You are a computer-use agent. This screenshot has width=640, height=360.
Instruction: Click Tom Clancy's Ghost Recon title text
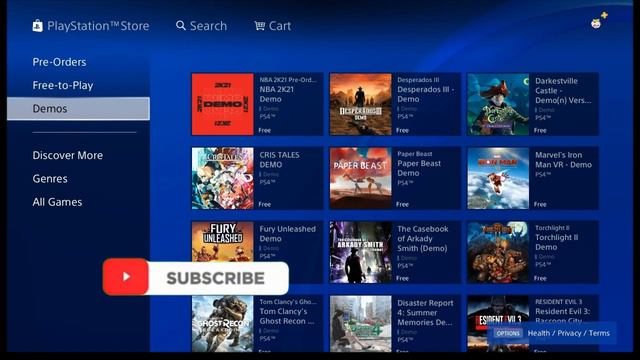pyautogui.click(x=287, y=316)
